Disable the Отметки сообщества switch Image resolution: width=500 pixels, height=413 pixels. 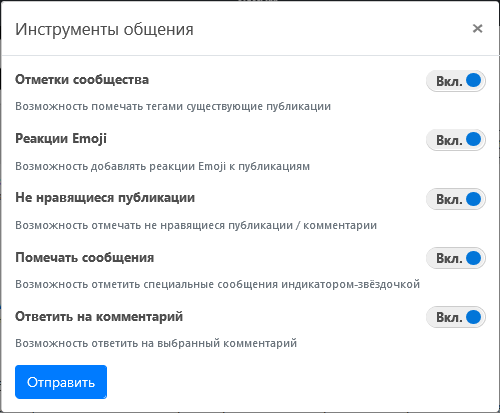point(456,81)
